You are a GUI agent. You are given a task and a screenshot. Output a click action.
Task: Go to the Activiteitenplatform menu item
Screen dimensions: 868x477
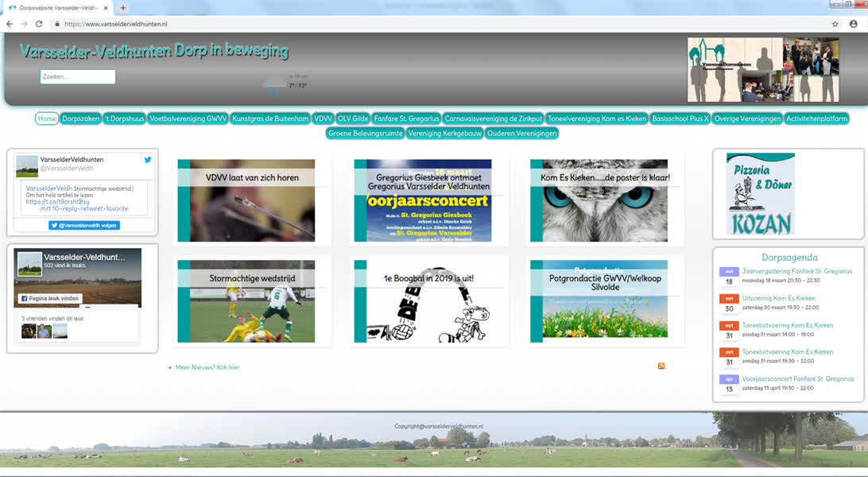point(816,118)
